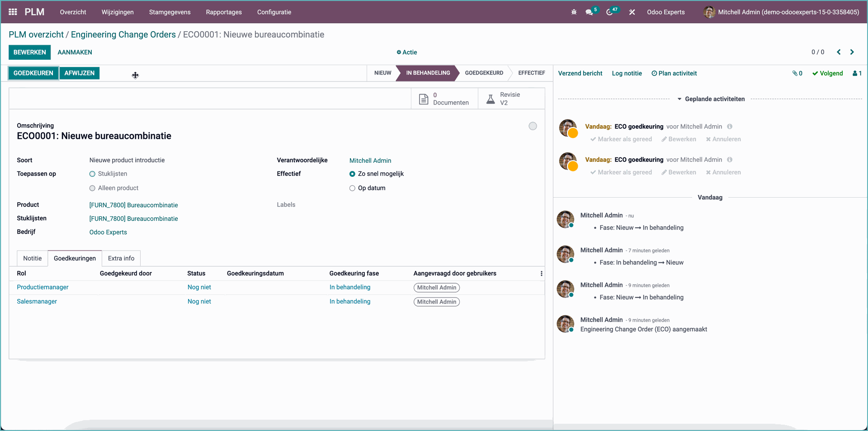This screenshot has height=431, width=868.
Task: Collapse the Geplande activiteiten section
Action: [679, 99]
